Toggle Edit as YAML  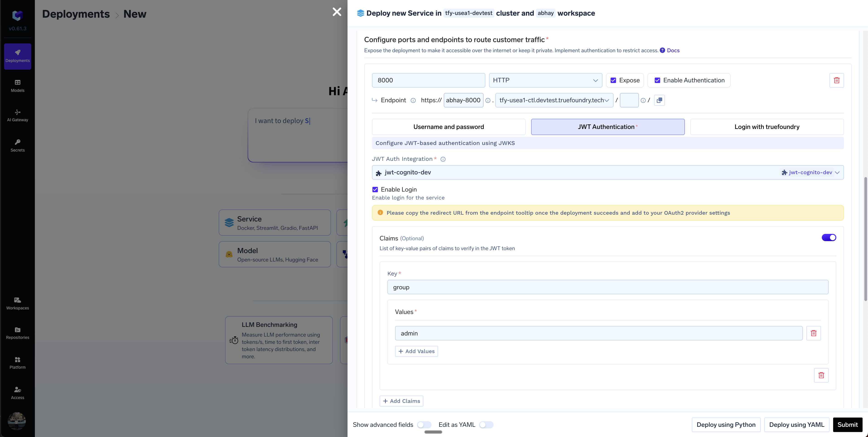click(486, 425)
